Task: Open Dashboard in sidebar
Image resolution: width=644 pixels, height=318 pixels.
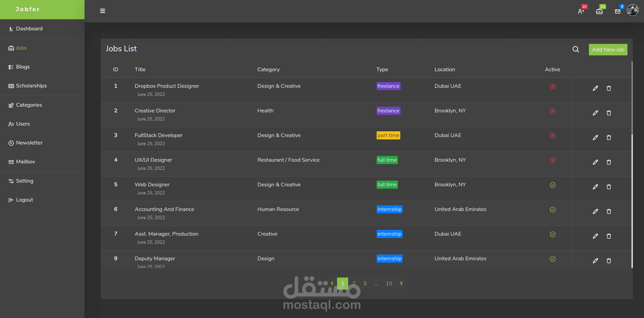Action: pyautogui.click(x=42, y=29)
